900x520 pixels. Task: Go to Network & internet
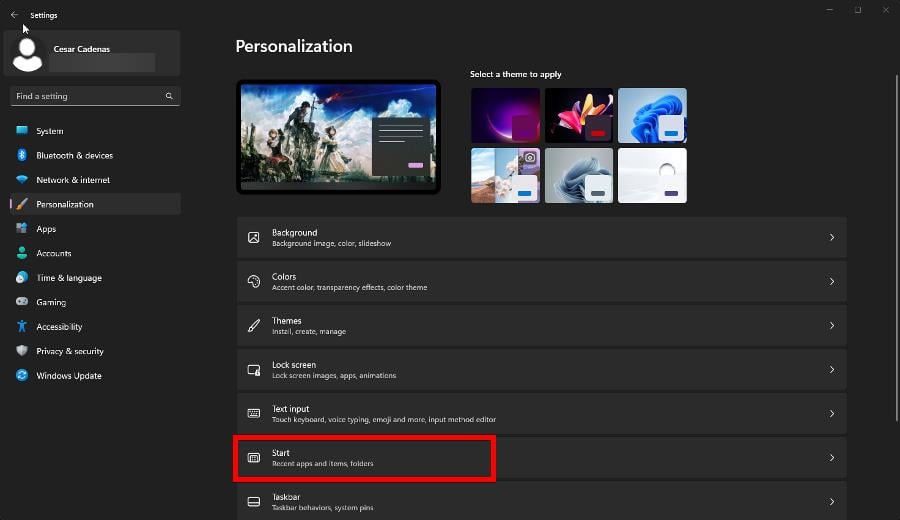(95, 180)
